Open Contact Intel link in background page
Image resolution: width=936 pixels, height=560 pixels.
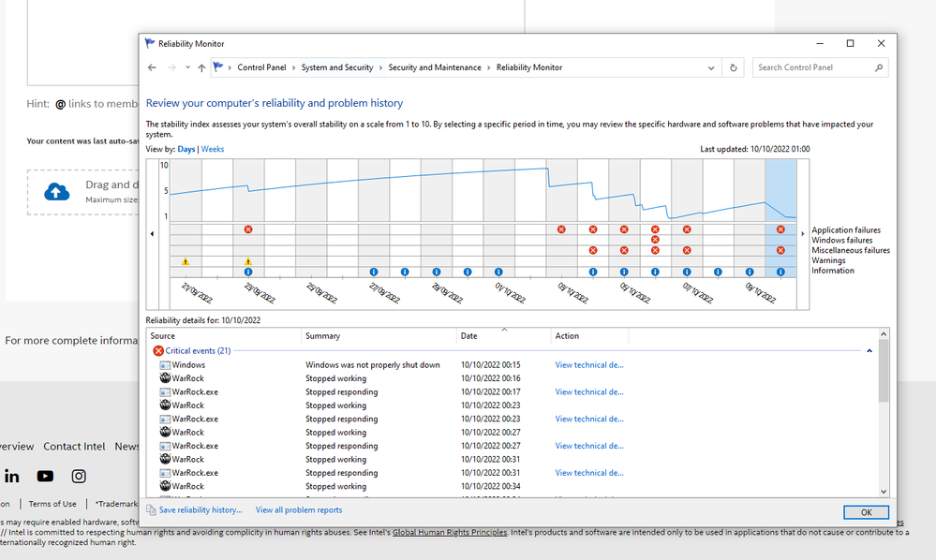(74, 446)
